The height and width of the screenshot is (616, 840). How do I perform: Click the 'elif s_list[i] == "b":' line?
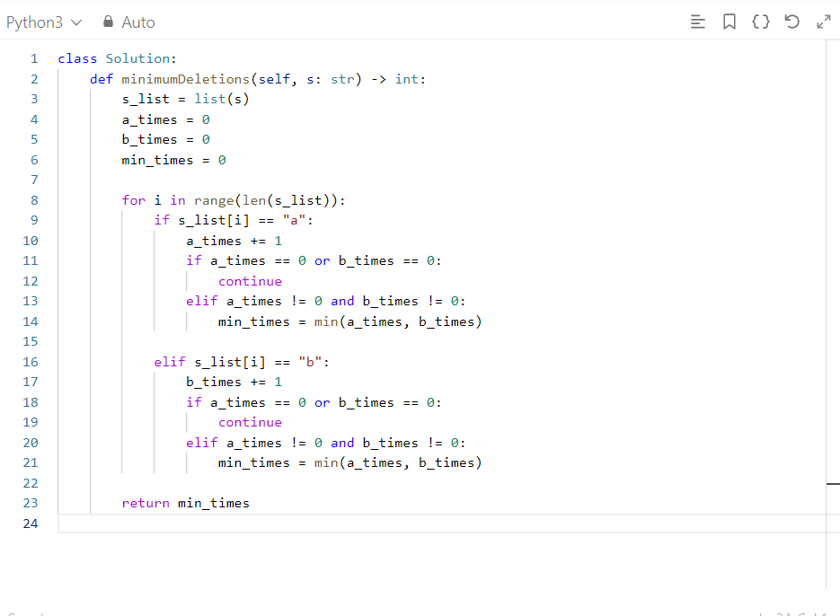pos(242,362)
